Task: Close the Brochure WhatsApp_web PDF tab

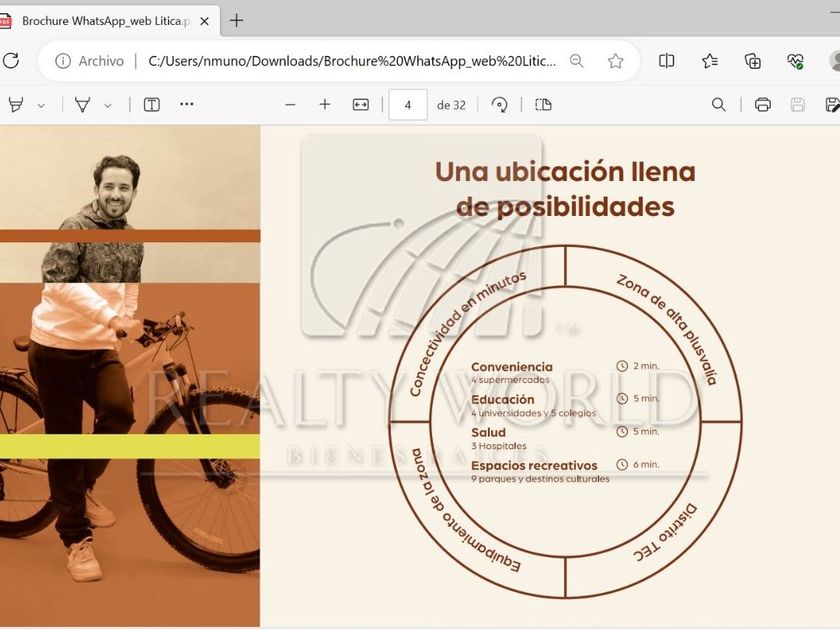Action: 205,20
